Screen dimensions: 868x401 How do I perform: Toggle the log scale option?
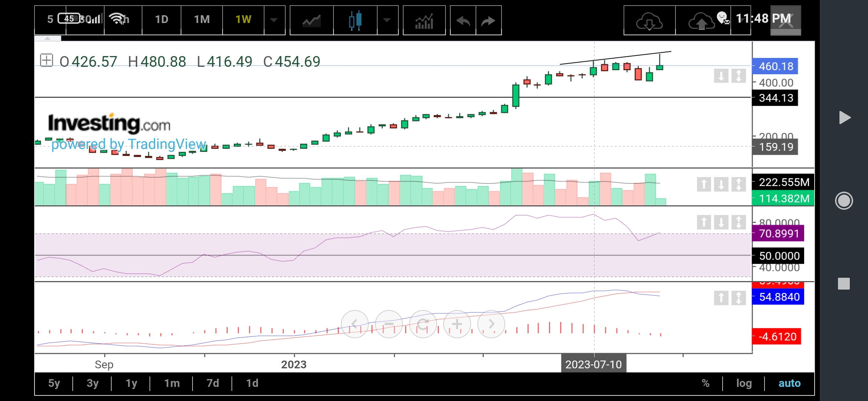pyautogui.click(x=744, y=383)
